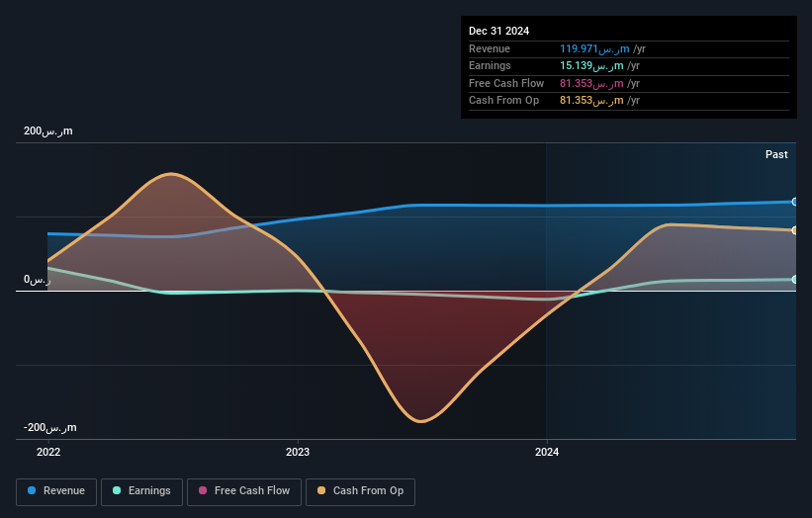Image resolution: width=812 pixels, height=518 pixels.
Task: Click the Revenue row label in tooltip
Action: [x=490, y=48]
